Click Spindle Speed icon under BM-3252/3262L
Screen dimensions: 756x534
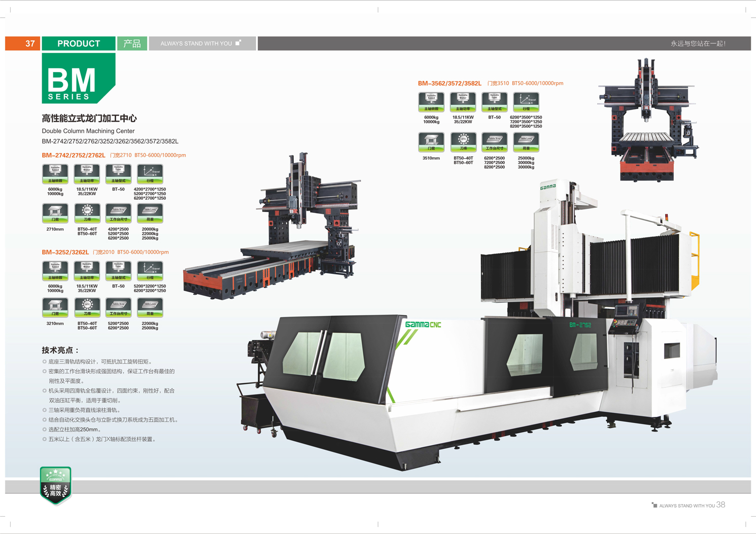(x=55, y=271)
